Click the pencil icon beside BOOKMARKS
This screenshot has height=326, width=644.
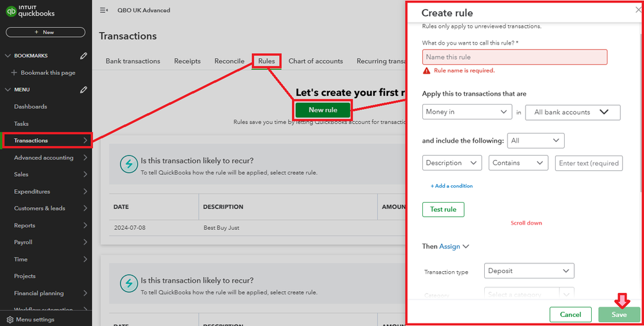[84, 56]
